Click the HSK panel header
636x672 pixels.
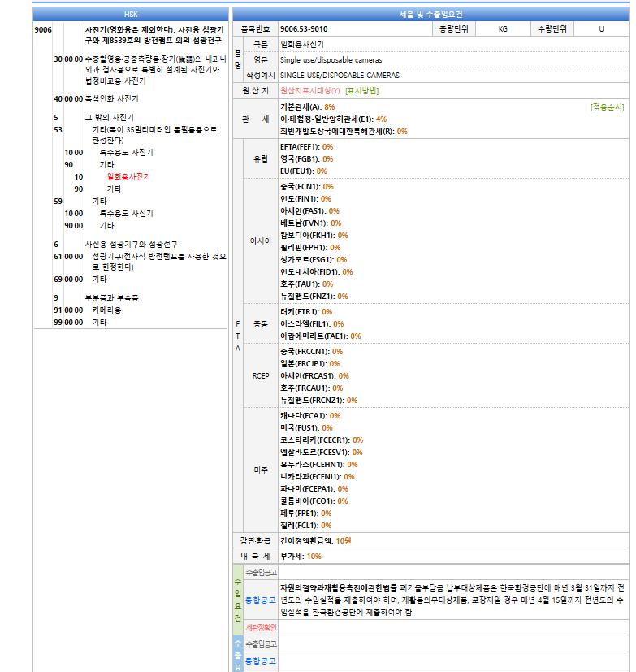coord(131,14)
